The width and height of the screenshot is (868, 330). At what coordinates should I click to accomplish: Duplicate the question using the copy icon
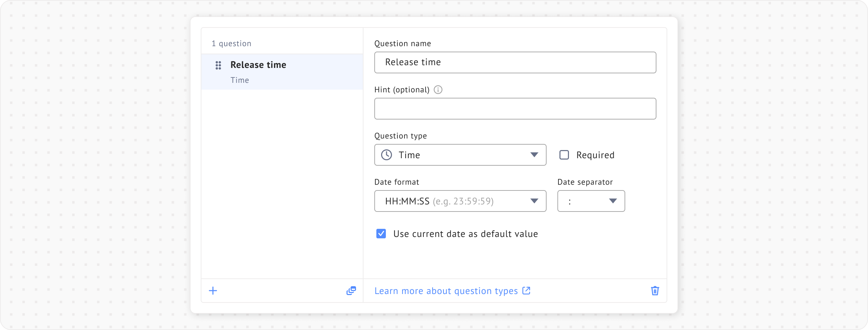click(x=351, y=291)
